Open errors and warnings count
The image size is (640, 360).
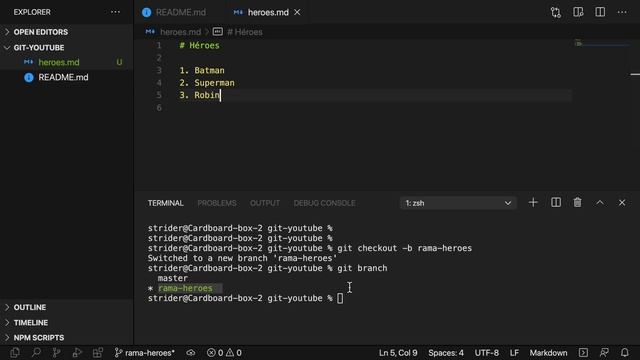(x=224, y=353)
